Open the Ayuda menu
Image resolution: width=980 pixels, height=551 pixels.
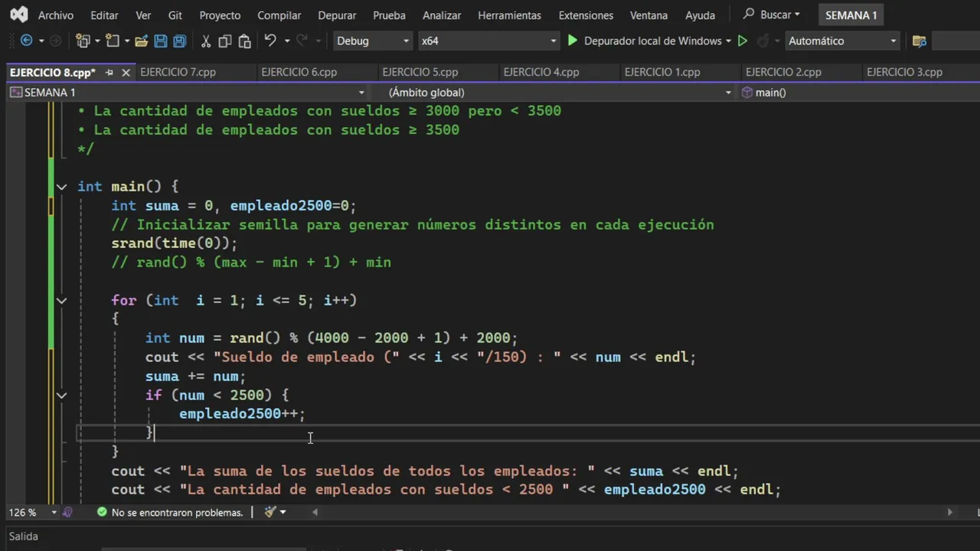point(700,15)
